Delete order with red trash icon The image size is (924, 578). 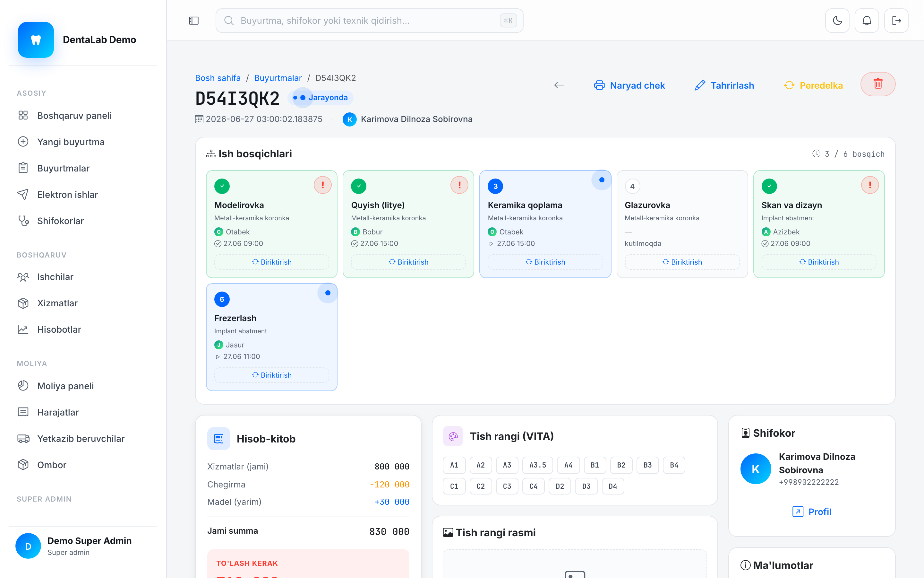878,84
